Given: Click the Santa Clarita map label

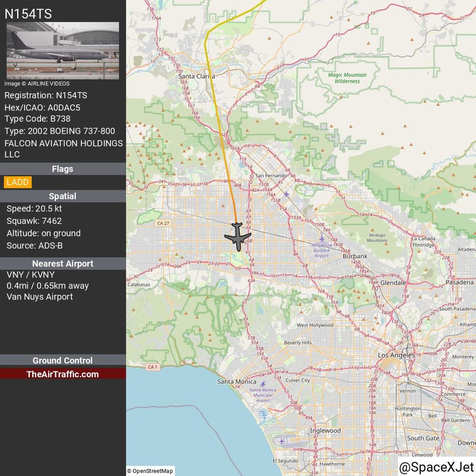Looking at the screenshot, I should [x=197, y=76].
